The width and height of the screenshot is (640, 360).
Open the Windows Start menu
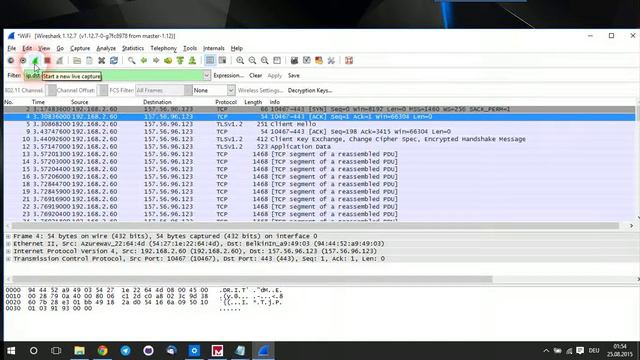click(x=11, y=351)
